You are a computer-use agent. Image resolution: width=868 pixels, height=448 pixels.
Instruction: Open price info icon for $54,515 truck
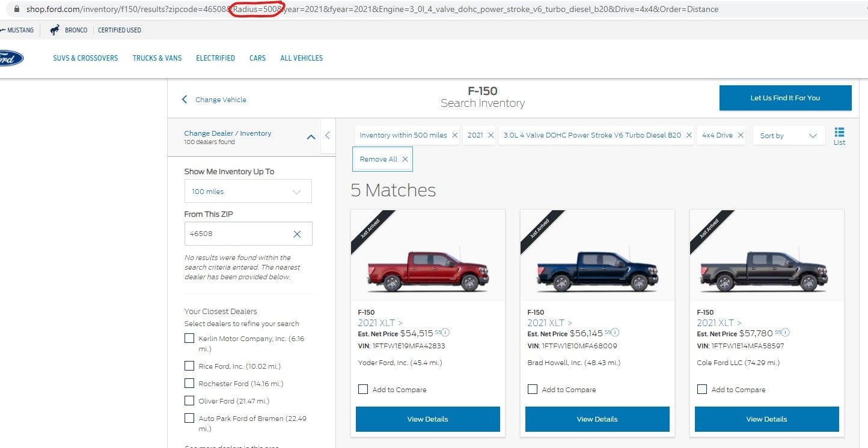click(446, 332)
